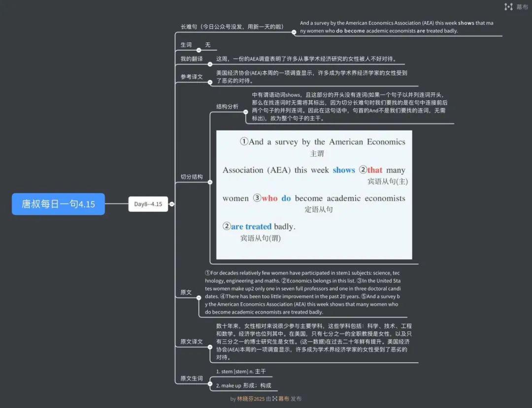Collapse the 我的翻译 branch
Screen dimensions: 532x408
210,63
